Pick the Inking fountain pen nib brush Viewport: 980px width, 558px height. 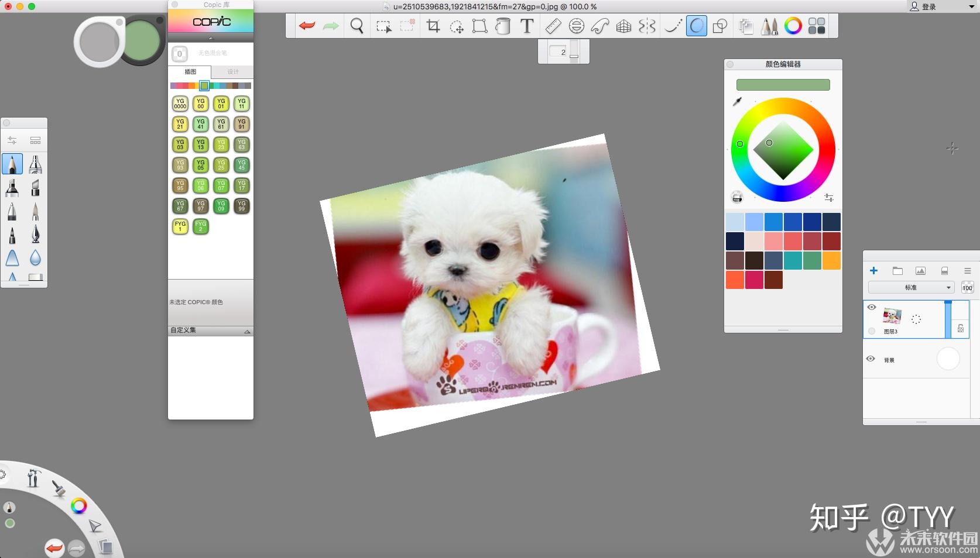click(36, 235)
